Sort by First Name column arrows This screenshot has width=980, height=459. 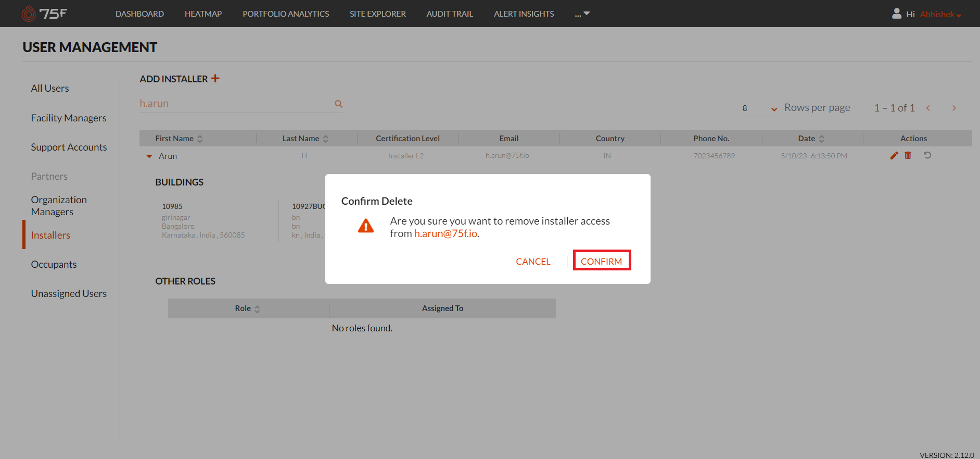pos(200,139)
